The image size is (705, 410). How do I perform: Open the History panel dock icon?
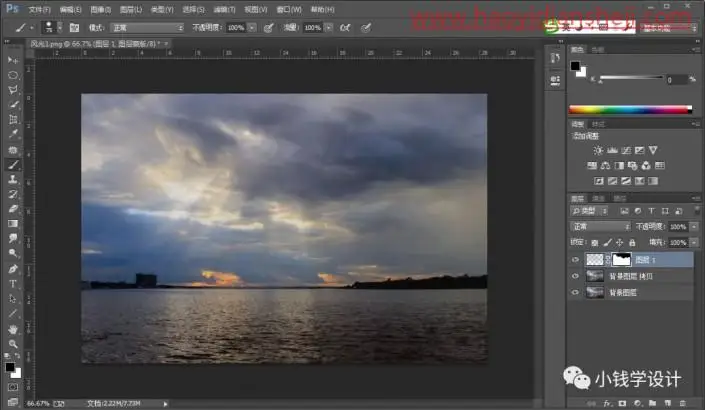555,58
